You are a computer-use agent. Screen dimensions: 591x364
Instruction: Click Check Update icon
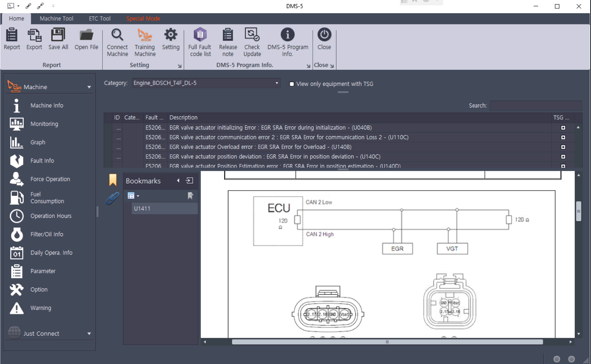252,35
